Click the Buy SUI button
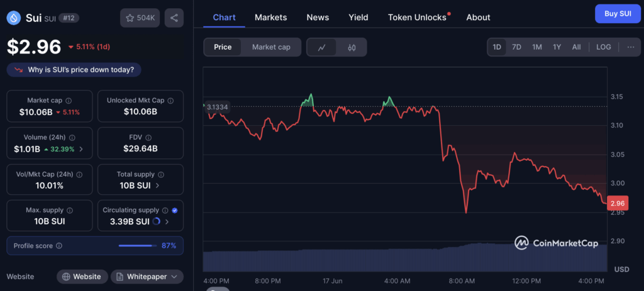The image size is (644, 291). click(618, 14)
